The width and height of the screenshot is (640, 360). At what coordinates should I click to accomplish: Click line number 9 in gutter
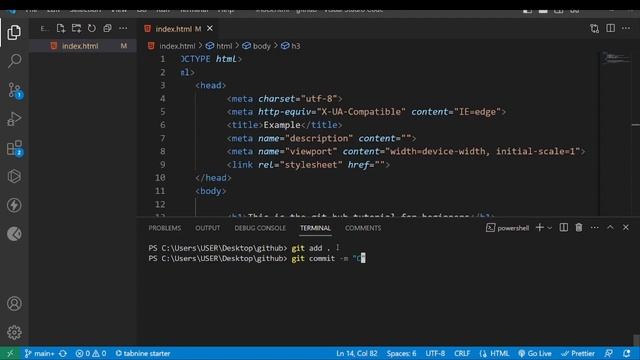pyautogui.click(x=162, y=164)
